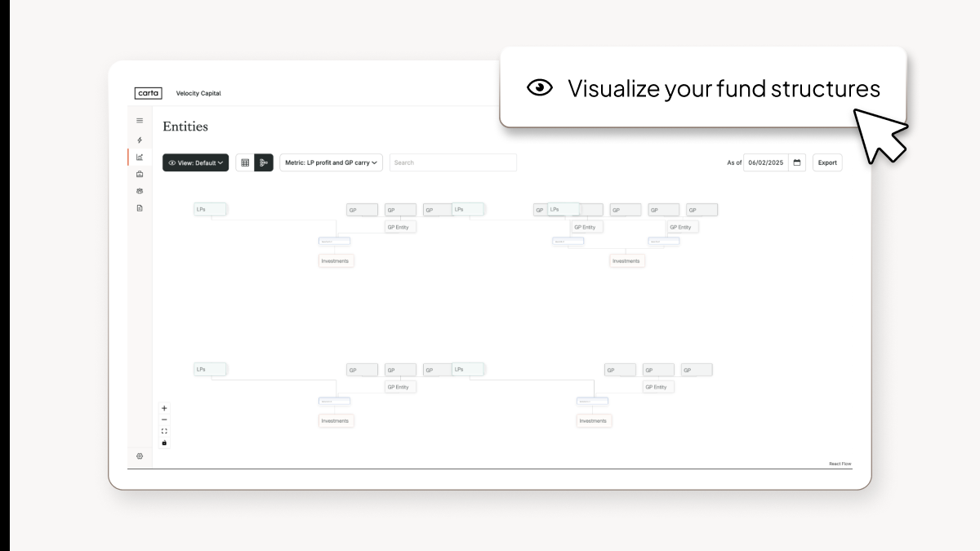
Task: Expand the eye icon View selector chevron
Action: point(222,162)
